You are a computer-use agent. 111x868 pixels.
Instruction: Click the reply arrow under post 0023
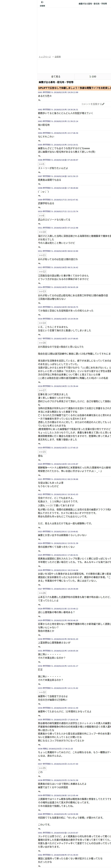[39, 539]
